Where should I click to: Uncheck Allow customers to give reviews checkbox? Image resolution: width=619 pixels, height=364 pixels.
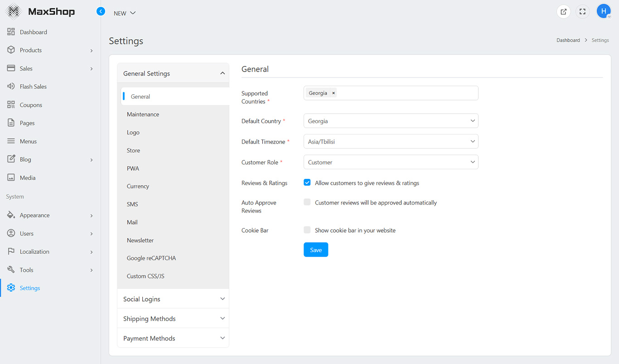[x=307, y=182]
